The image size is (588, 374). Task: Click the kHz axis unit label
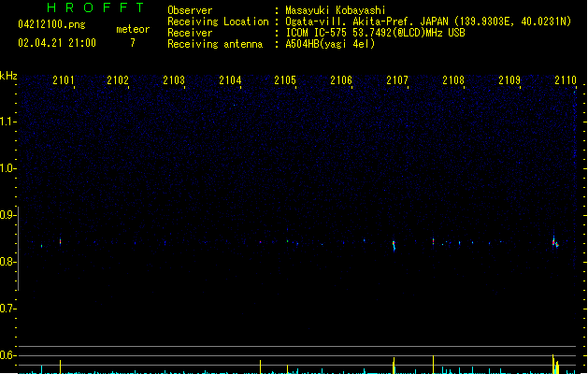8,76
